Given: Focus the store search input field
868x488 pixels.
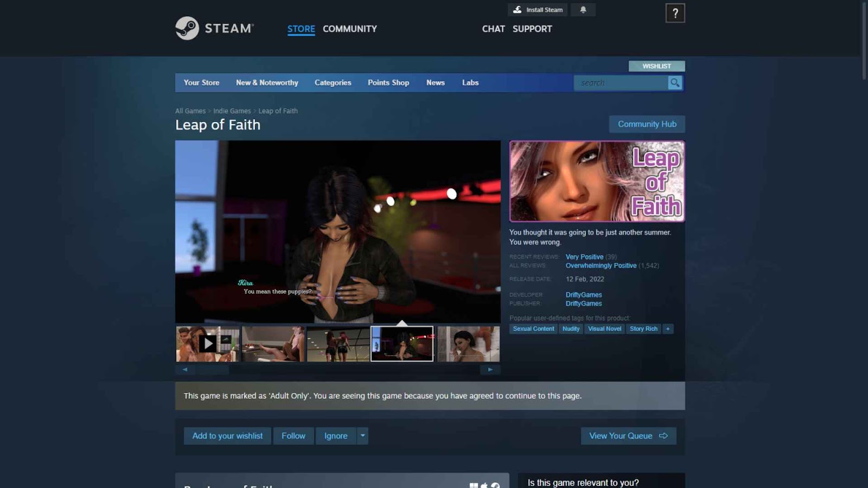Looking at the screenshot, I should click(x=621, y=82).
